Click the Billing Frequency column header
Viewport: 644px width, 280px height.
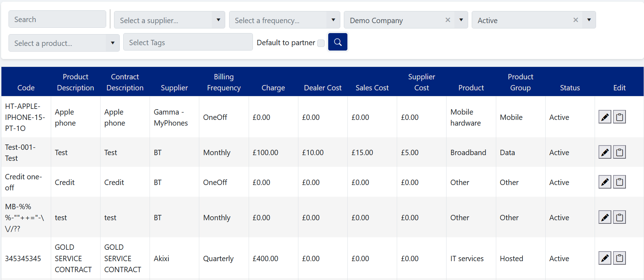(x=224, y=82)
